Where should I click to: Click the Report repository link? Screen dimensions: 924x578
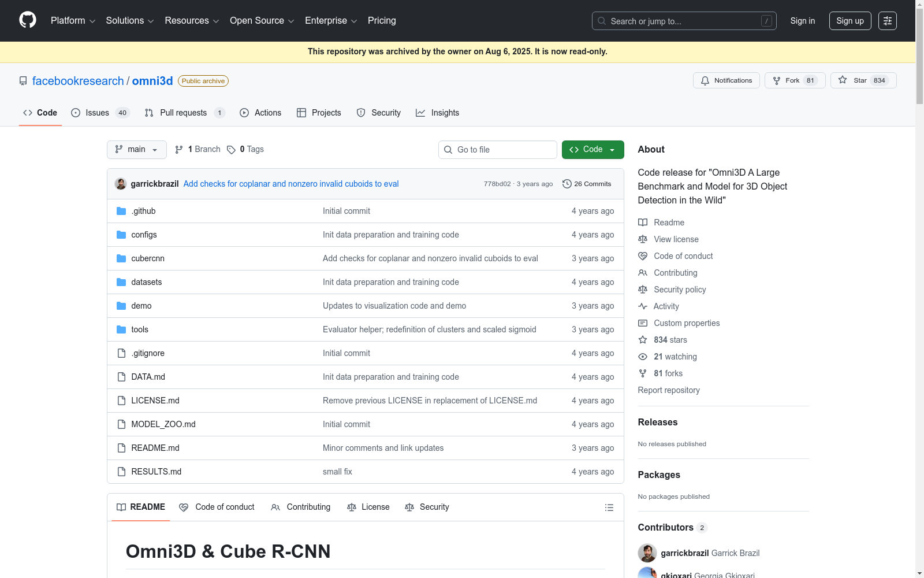[x=669, y=390]
